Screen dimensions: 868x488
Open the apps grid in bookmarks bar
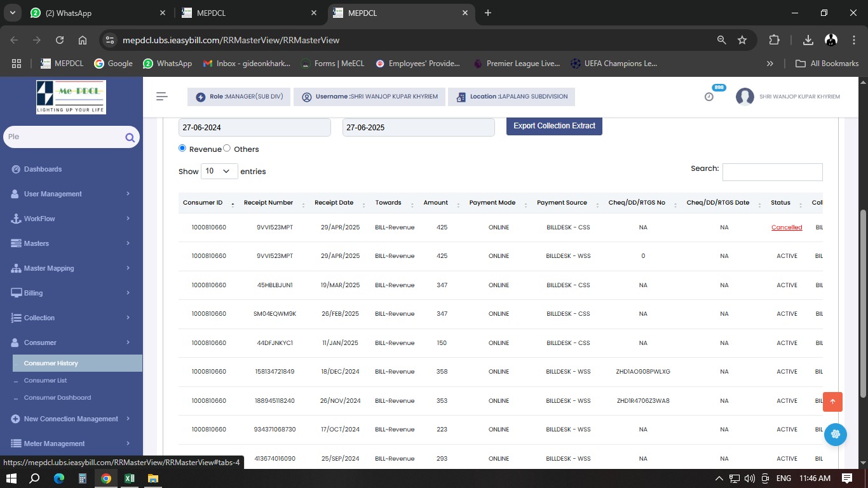[17, 64]
